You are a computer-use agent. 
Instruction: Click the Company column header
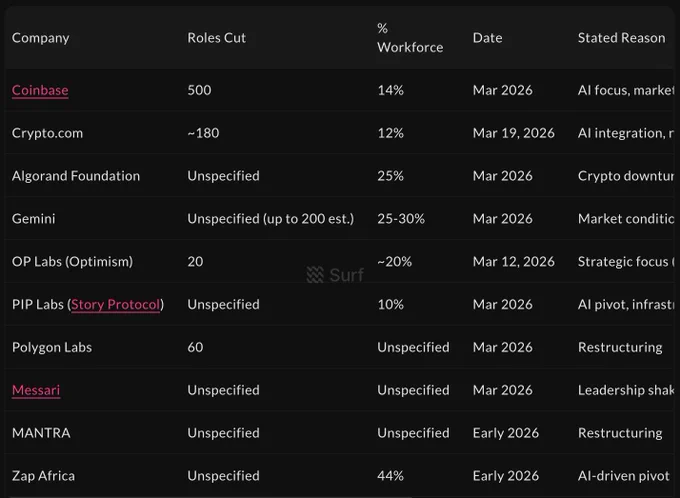(x=40, y=38)
